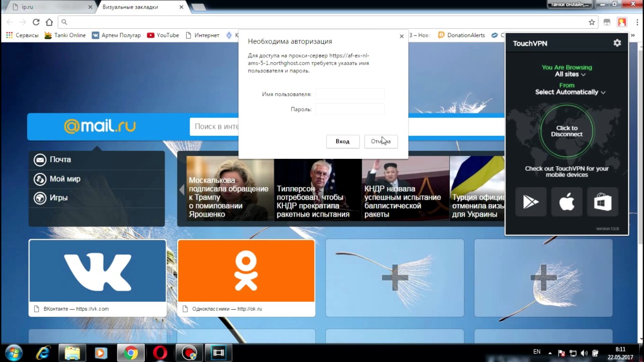The height and width of the screenshot is (362, 644).
Task: Launch Opera from the taskbar
Action: 160,353
